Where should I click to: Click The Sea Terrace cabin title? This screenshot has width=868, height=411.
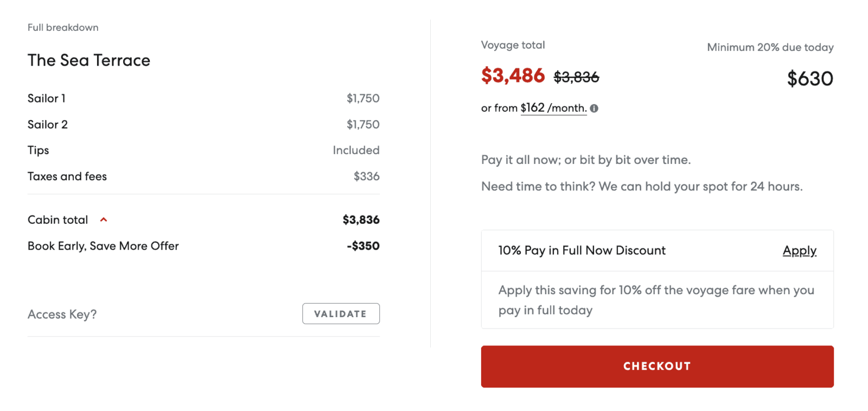88,60
